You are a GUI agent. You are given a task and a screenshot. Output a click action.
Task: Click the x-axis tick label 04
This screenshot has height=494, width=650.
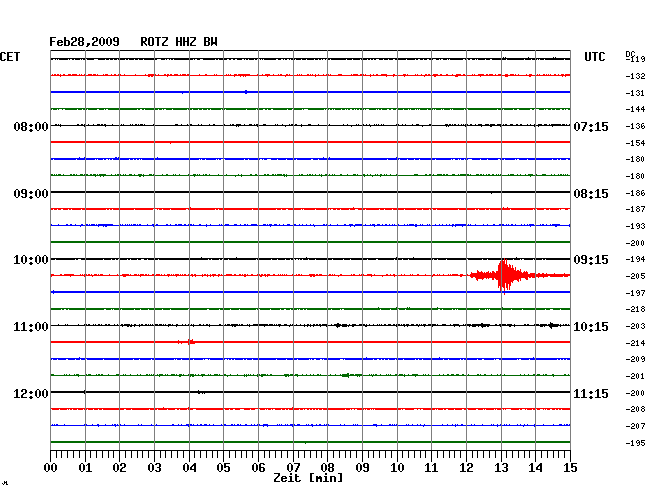[x=189, y=468]
